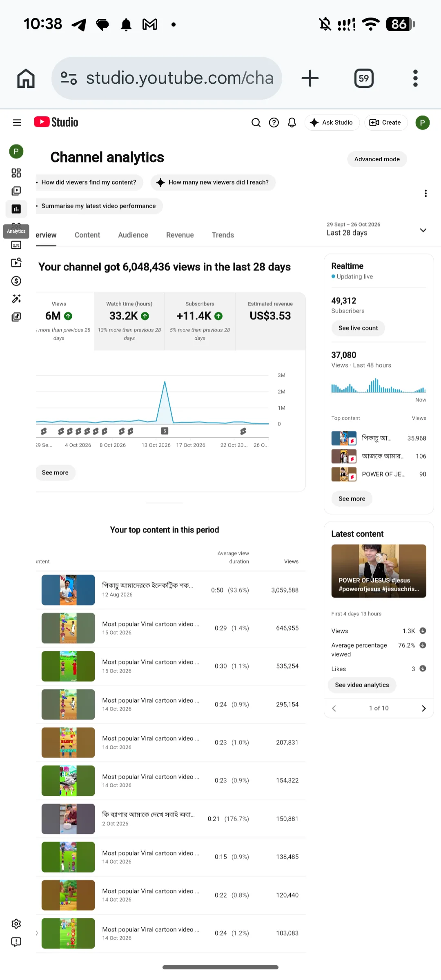Switch to the Content analytics tab
This screenshot has height=980, width=441.
point(87,235)
